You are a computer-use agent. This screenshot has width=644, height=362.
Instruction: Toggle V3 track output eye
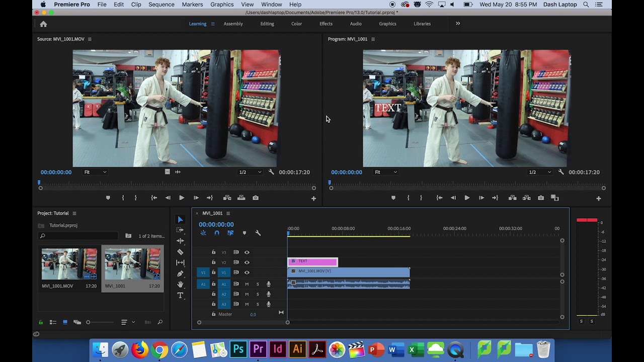(x=247, y=252)
